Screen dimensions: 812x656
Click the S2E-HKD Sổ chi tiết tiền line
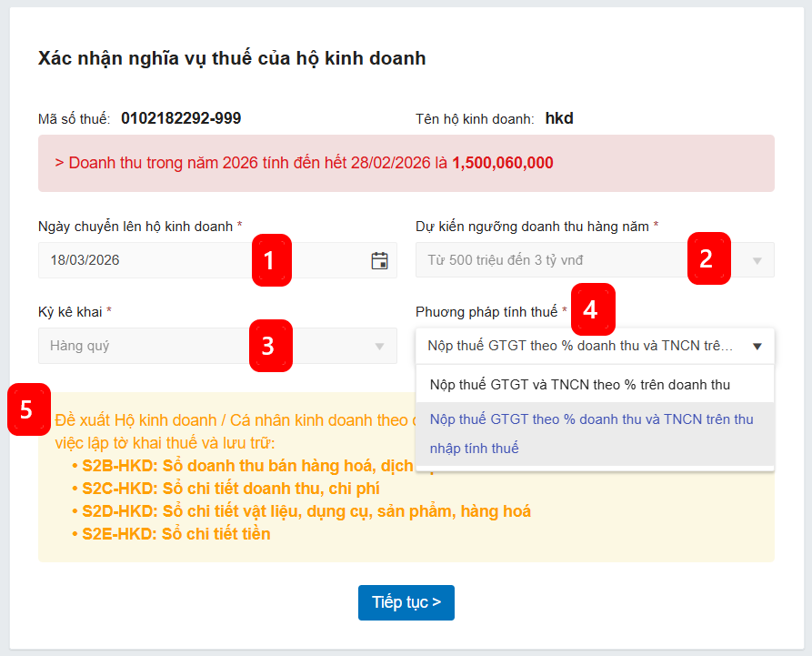tap(176, 534)
